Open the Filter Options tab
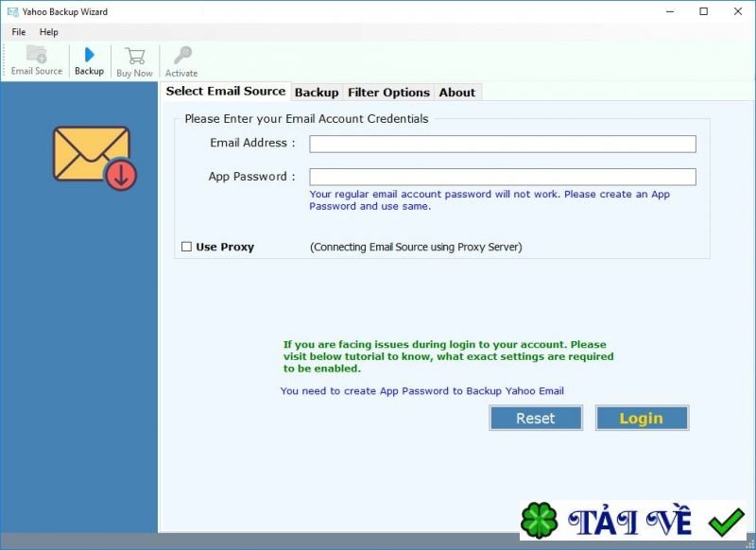This screenshot has width=756, height=550. coord(388,92)
